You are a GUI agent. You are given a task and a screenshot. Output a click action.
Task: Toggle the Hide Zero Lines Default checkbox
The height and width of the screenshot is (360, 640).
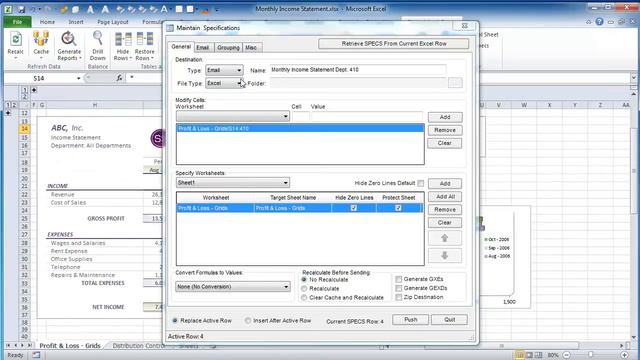(x=420, y=183)
